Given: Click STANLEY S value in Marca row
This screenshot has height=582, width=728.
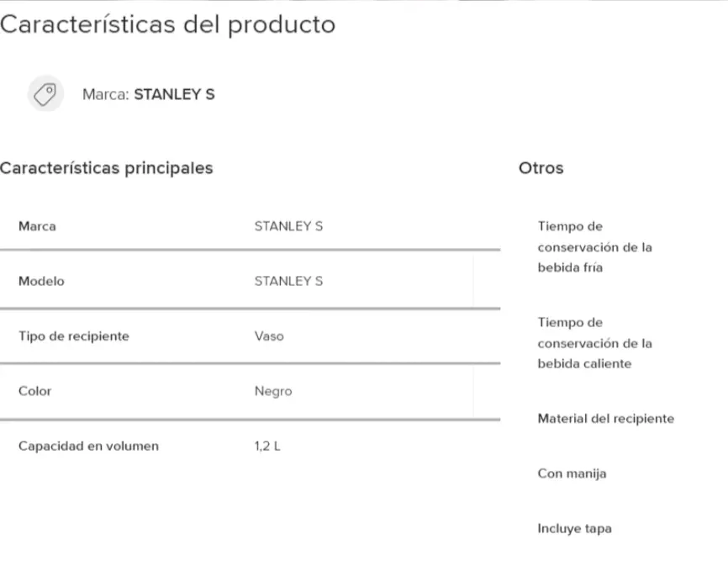Looking at the screenshot, I should tap(288, 226).
